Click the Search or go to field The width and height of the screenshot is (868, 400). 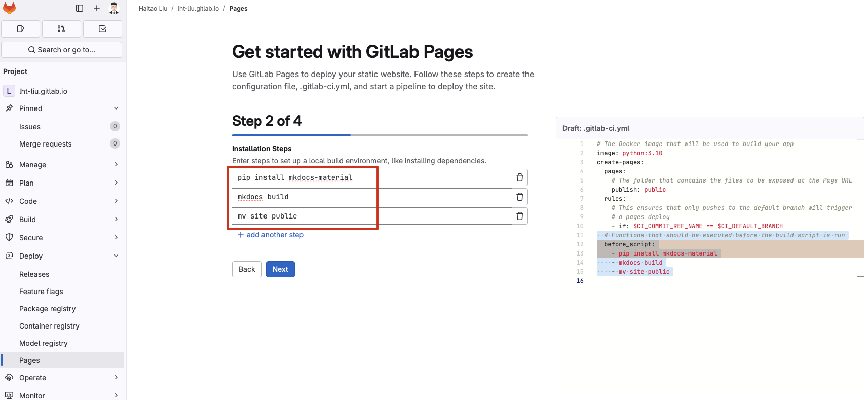click(62, 50)
